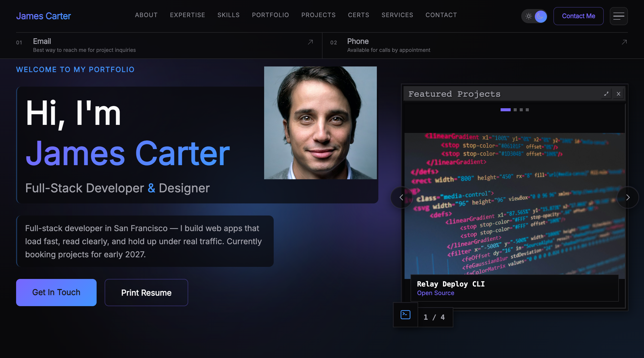The width and height of the screenshot is (644, 358).
Task: Go to previous project slide
Action: coord(401,197)
